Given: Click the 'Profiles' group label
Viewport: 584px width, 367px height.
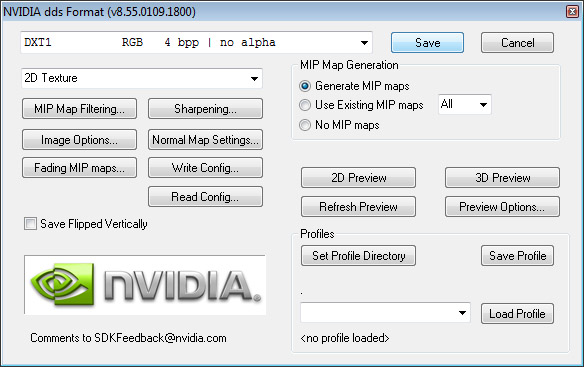Looking at the screenshot, I should pos(317,234).
